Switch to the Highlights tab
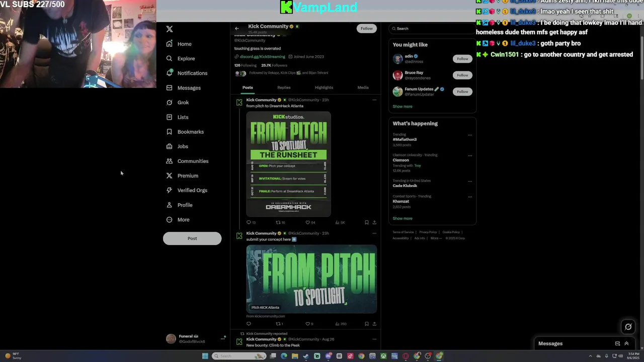The width and height of the screenshot is (644, 362). pyautogui.click(x=324, y=87)
